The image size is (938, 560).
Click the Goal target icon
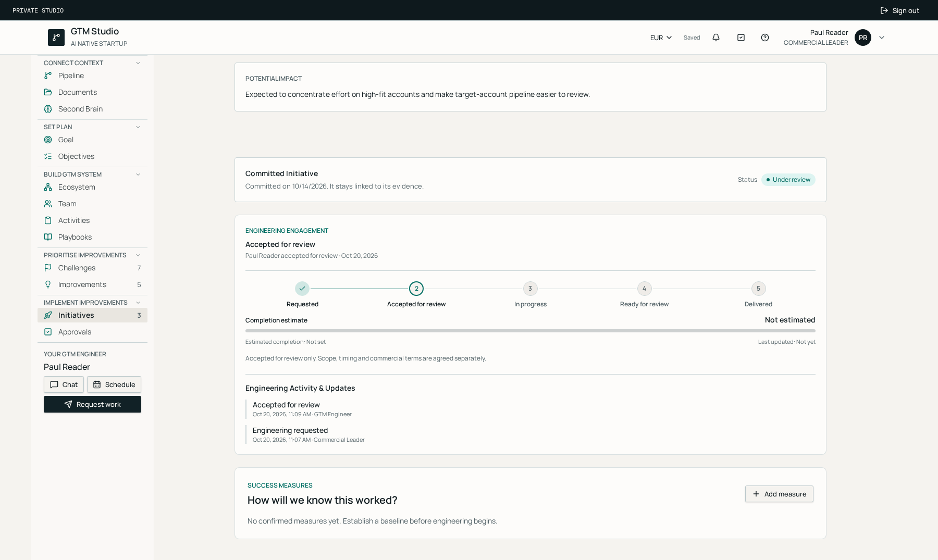pos(48,140)
